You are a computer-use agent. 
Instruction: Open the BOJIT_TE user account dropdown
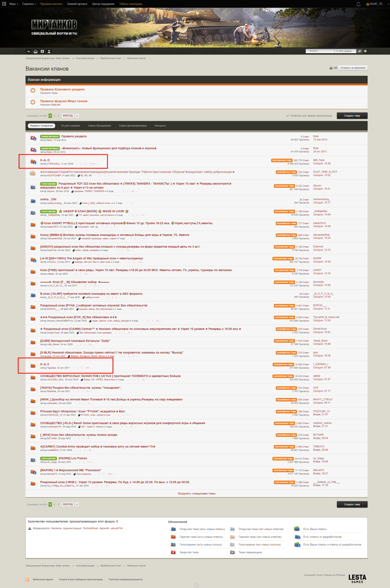tap(377, 4)
